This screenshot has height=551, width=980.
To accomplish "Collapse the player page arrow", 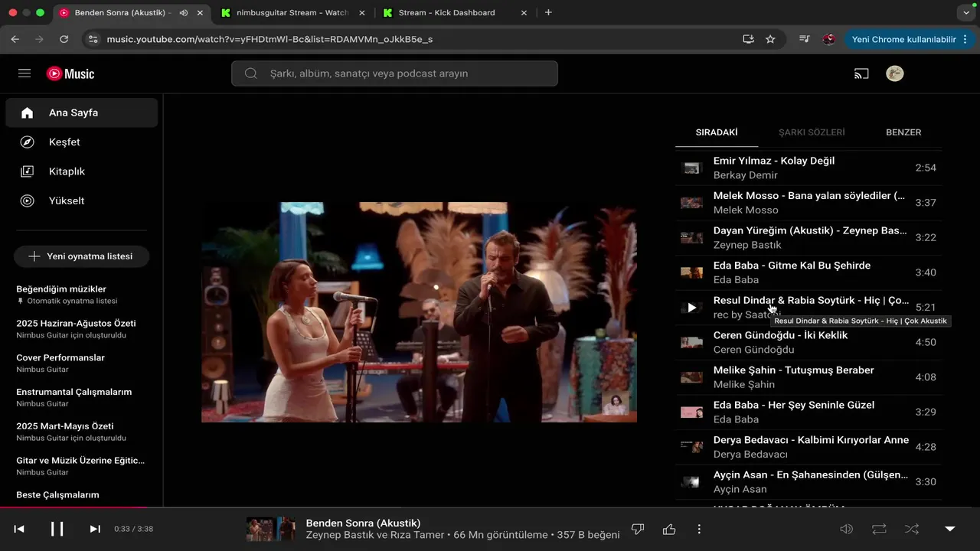I will pos(950,529).
